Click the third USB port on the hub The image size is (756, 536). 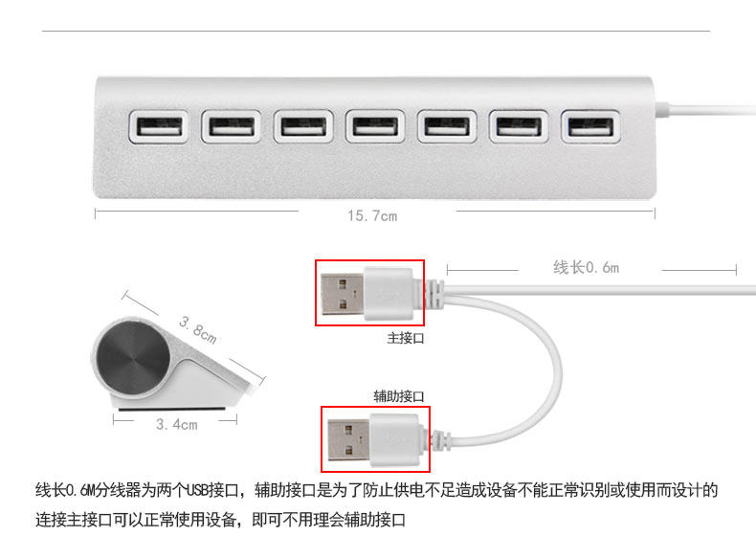(303, 127)
